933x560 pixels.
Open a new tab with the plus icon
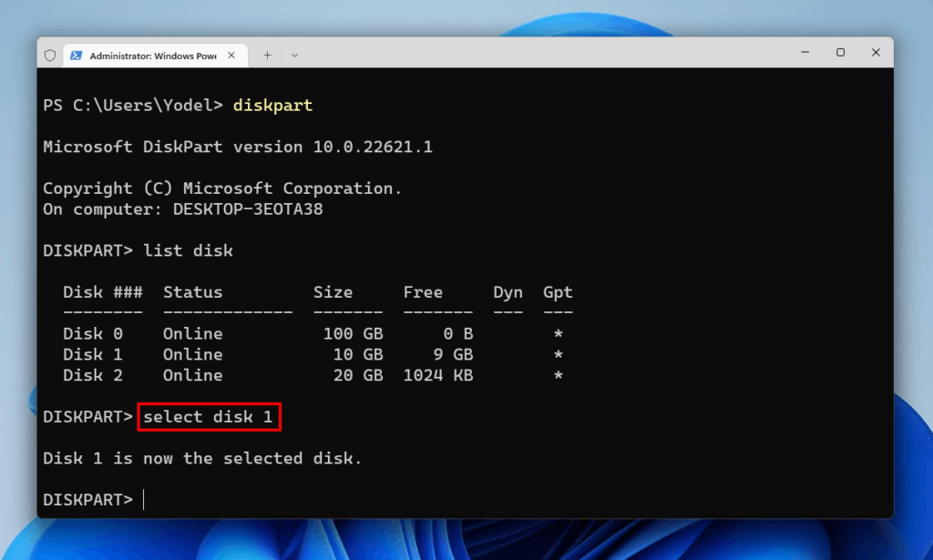tap(267, 55)
